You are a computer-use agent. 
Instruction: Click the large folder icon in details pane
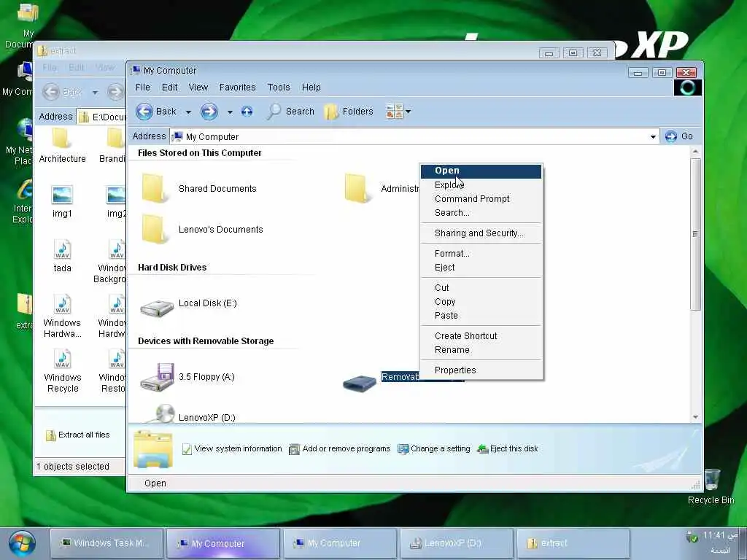152,449
